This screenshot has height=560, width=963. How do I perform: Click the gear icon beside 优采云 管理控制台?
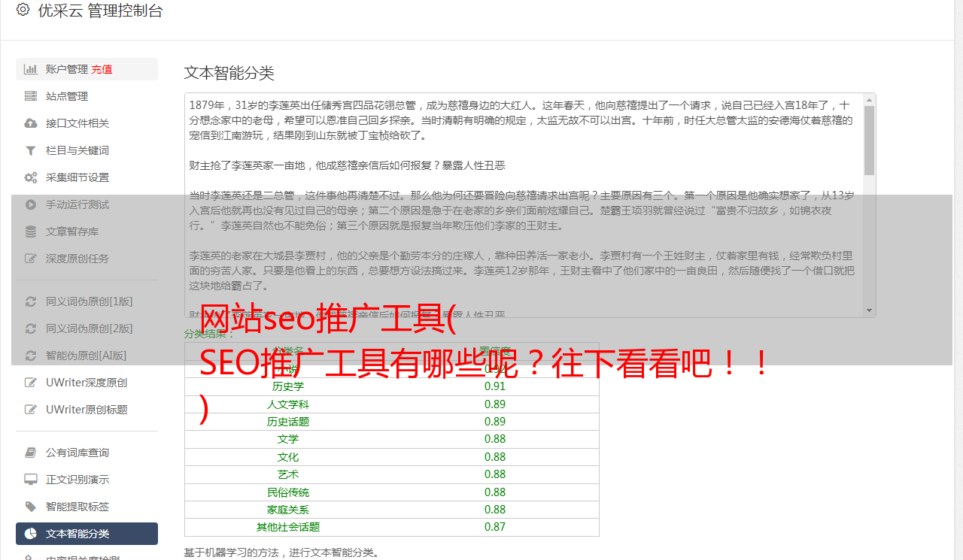coord(23,11)
